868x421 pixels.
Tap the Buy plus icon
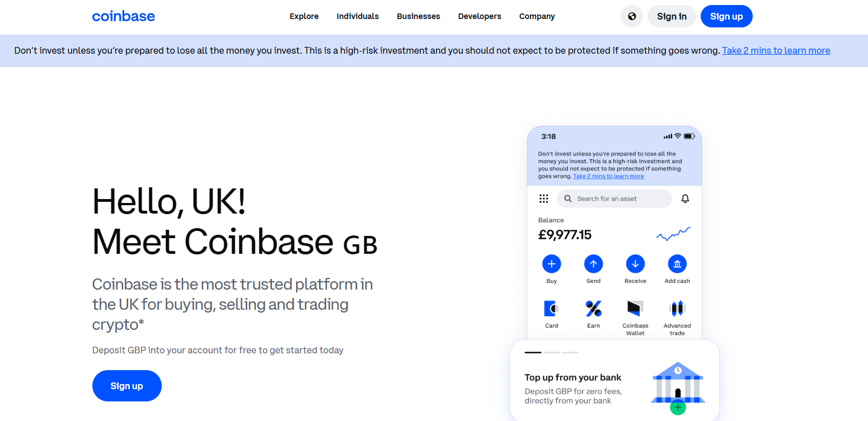coord(551,264)
